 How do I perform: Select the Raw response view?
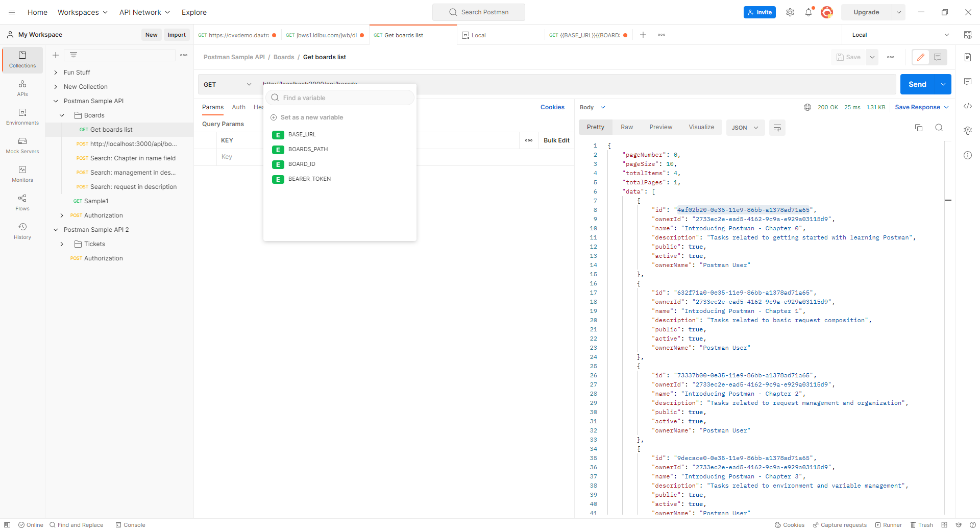pos(627,127)
